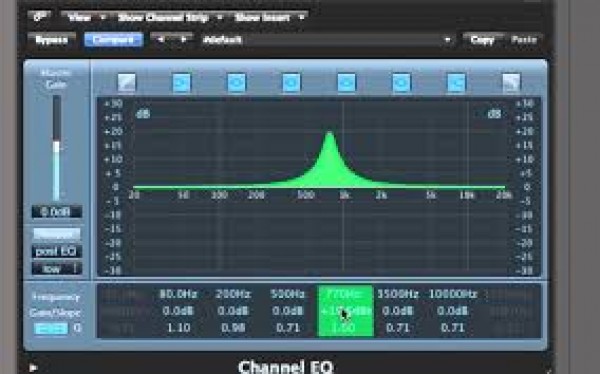Toggle the Compare button
Viewport: 600px width, 374px height.
pyautogui.click(x=114, y=40)
